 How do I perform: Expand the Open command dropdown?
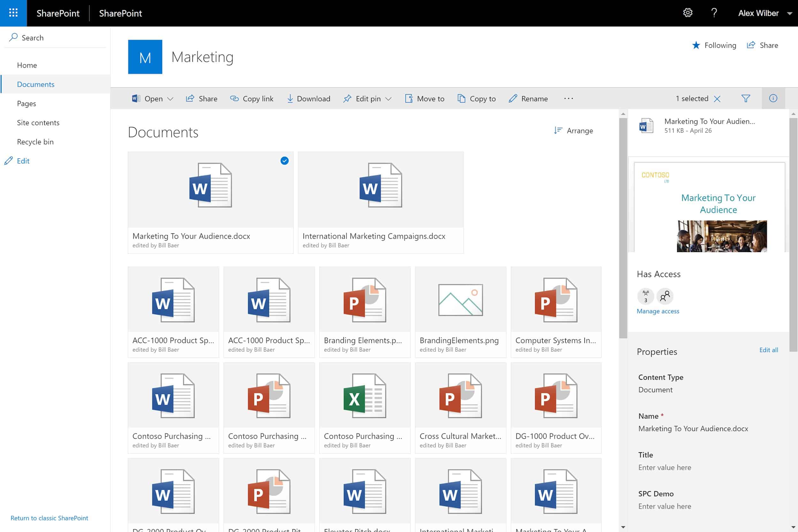(170, 98)
